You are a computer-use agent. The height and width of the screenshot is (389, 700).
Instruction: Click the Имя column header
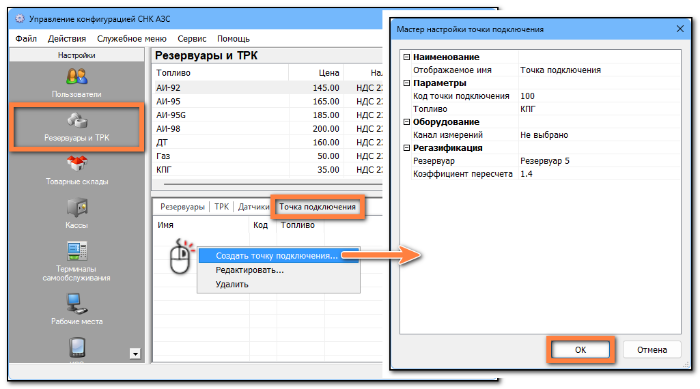201,225
